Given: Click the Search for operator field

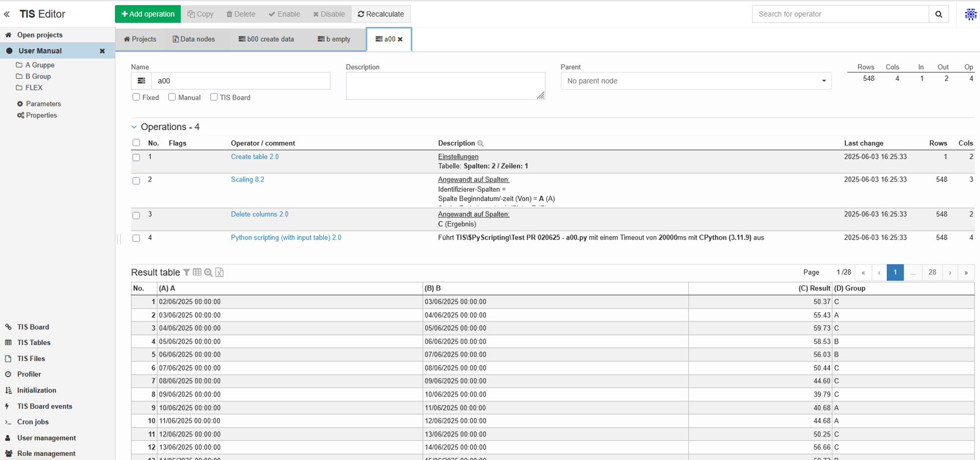Looking at the screenshot, I should pyautogui.click(x=840, y=14).
